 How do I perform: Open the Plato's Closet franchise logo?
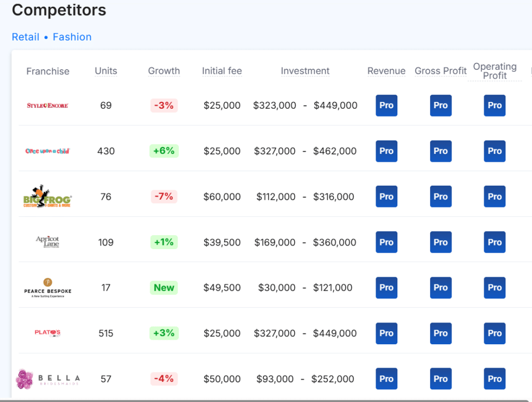pos(47,333)
